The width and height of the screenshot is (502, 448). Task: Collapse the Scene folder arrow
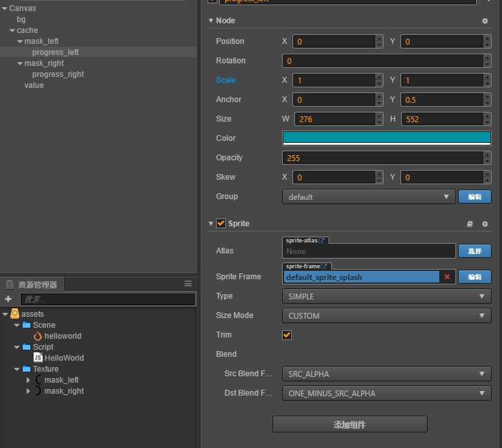click(x=17, y=325)
